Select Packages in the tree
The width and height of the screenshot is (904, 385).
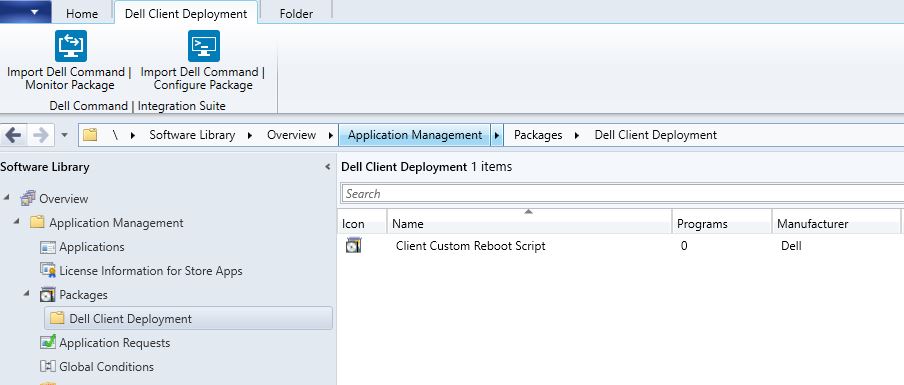(83, 295)
